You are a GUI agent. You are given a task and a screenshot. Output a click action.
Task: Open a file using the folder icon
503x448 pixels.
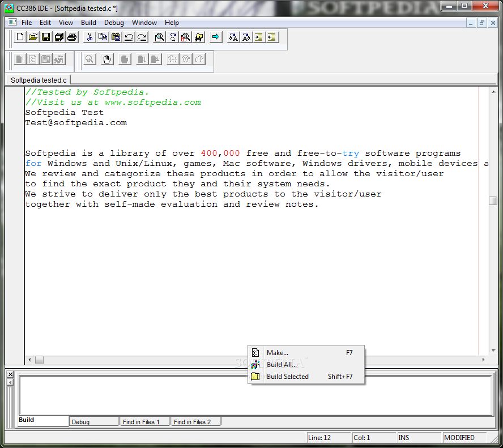point(33,37)
